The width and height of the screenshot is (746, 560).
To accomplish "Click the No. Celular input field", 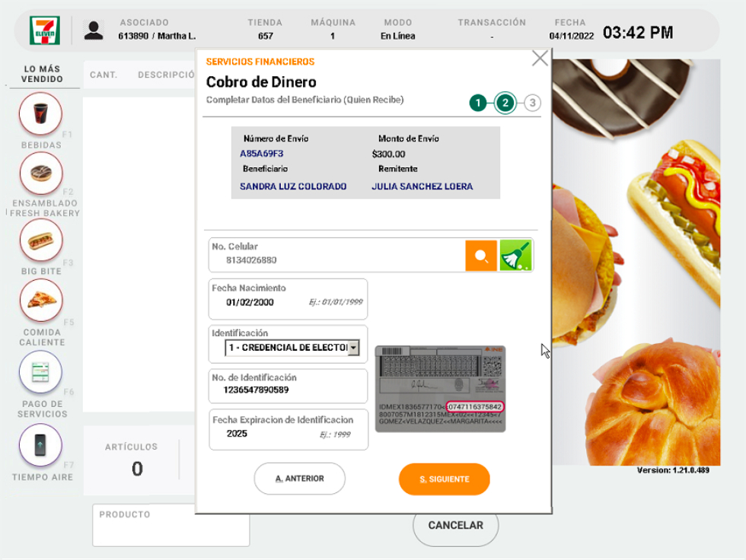I will 335,260.
